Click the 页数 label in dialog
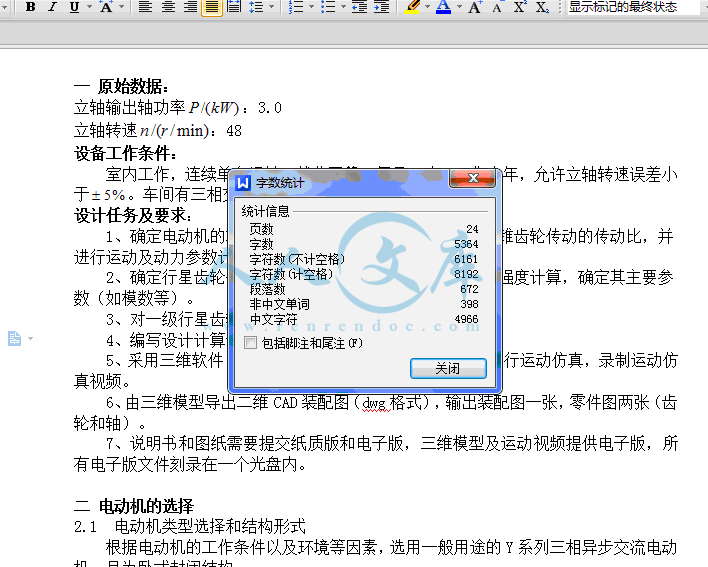The image size is (708, 567). tap(261, 229)
